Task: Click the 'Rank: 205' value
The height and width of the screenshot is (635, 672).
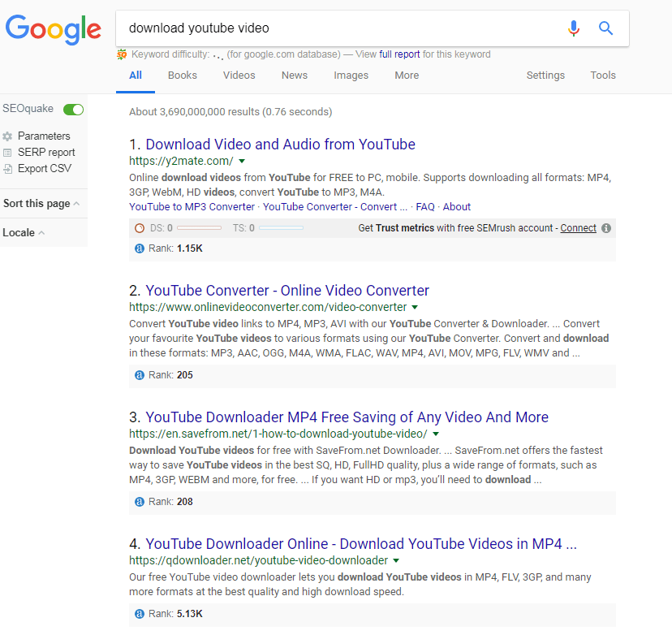Action: [185, 375]
